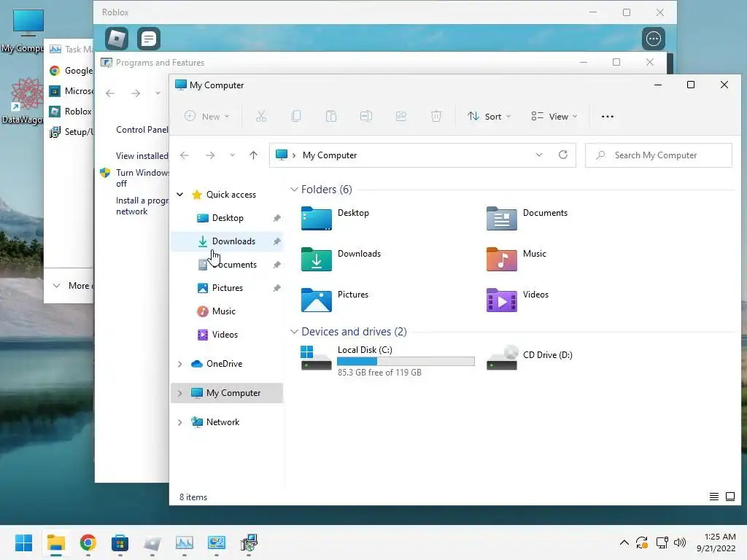747x560 pixels.
Task: Click Turn Windows features on or off link
Action: (x=142, y=178)
